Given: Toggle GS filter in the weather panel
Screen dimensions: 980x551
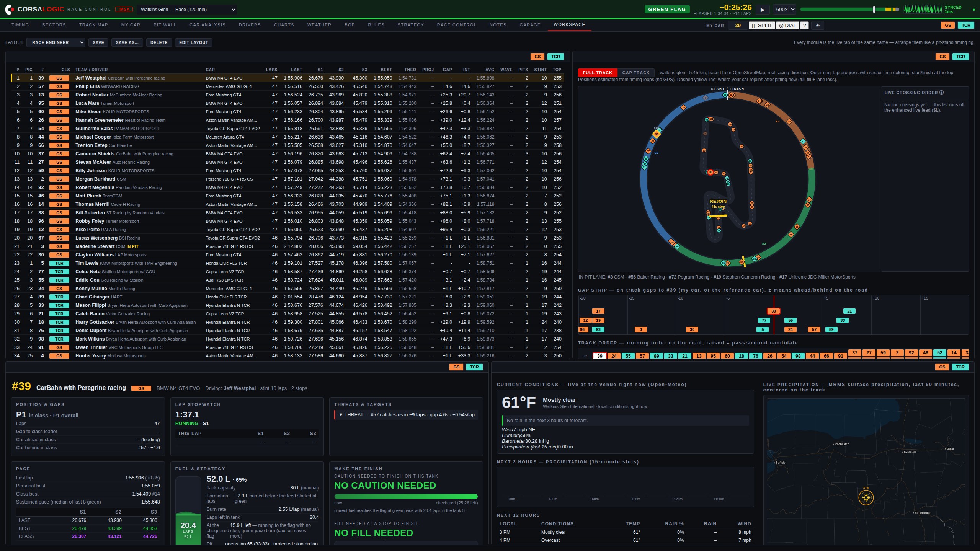Looking at the screenshot, I should [942, 367].
